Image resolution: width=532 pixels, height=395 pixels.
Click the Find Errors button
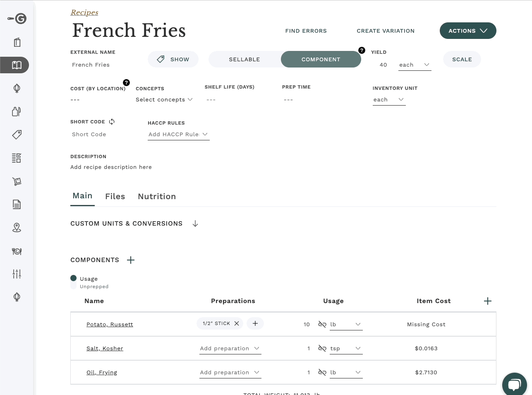[x=306, y=31]
